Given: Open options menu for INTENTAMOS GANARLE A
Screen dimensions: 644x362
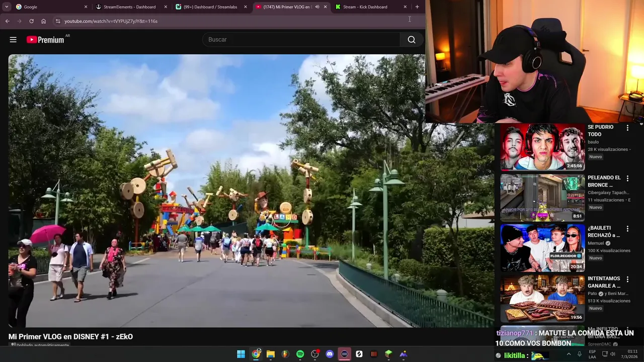Looking at the screenshot, I should pyautogui.click(x=627, y=280).
